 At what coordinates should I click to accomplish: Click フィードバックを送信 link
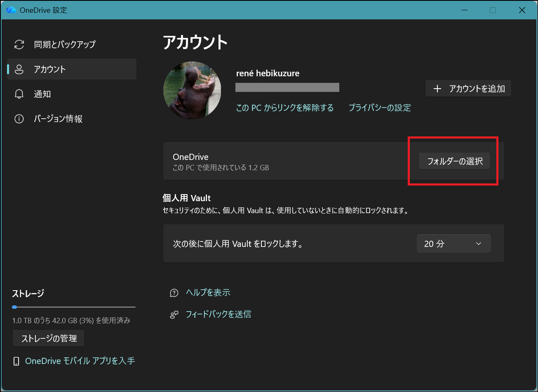coord(218,315)
